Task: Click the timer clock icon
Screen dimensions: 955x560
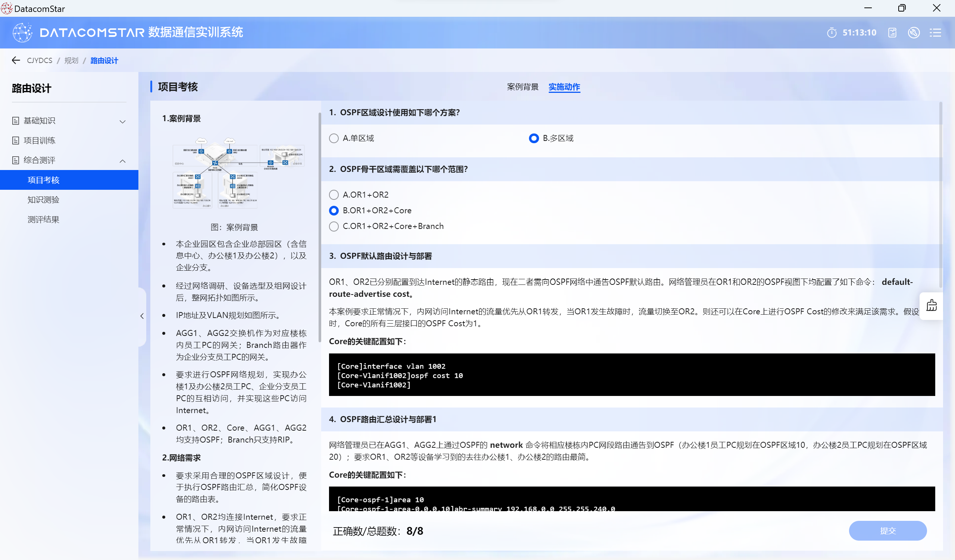Action: point(832,32)
